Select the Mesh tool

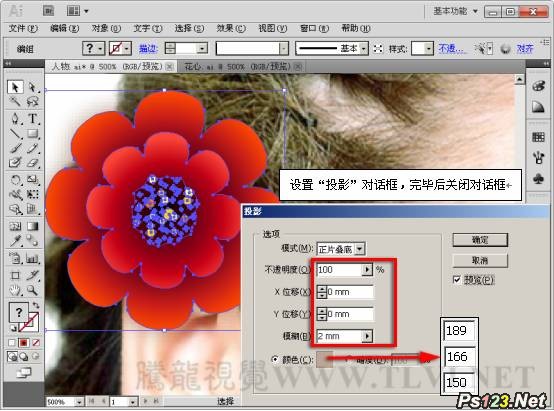click(x=15, y=226)
